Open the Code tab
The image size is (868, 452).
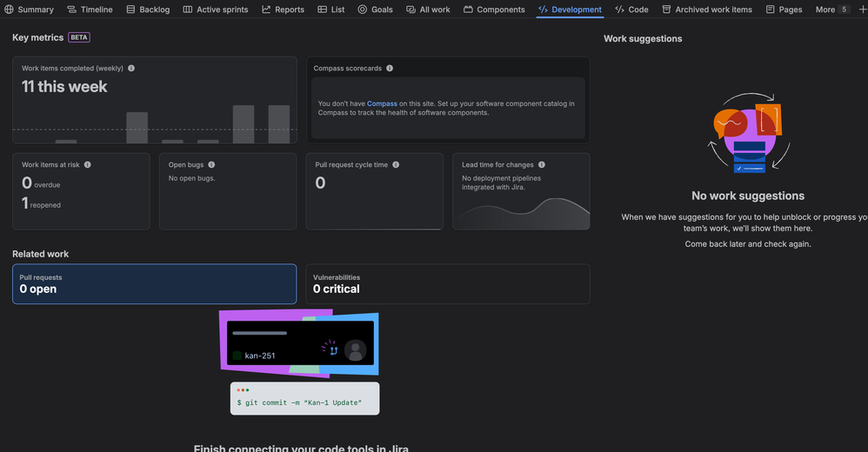tap(631, 10)
